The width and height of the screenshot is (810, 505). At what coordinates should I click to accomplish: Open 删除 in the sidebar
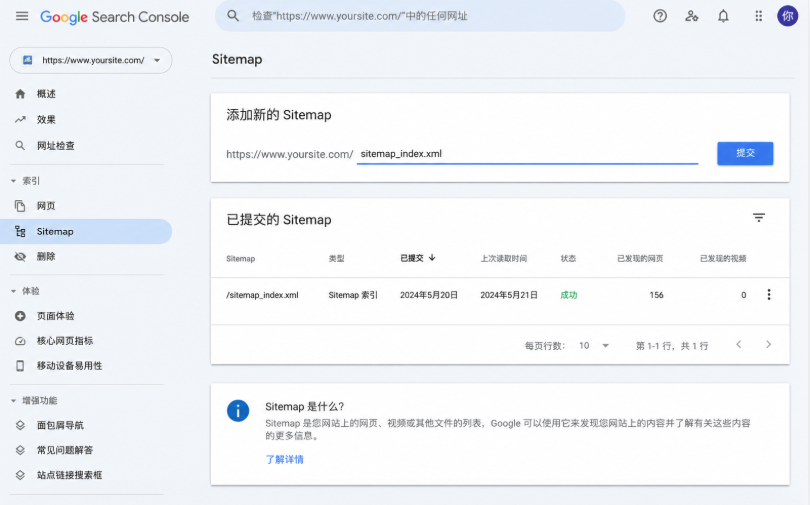pyautogui.click(x=46, y=257)
